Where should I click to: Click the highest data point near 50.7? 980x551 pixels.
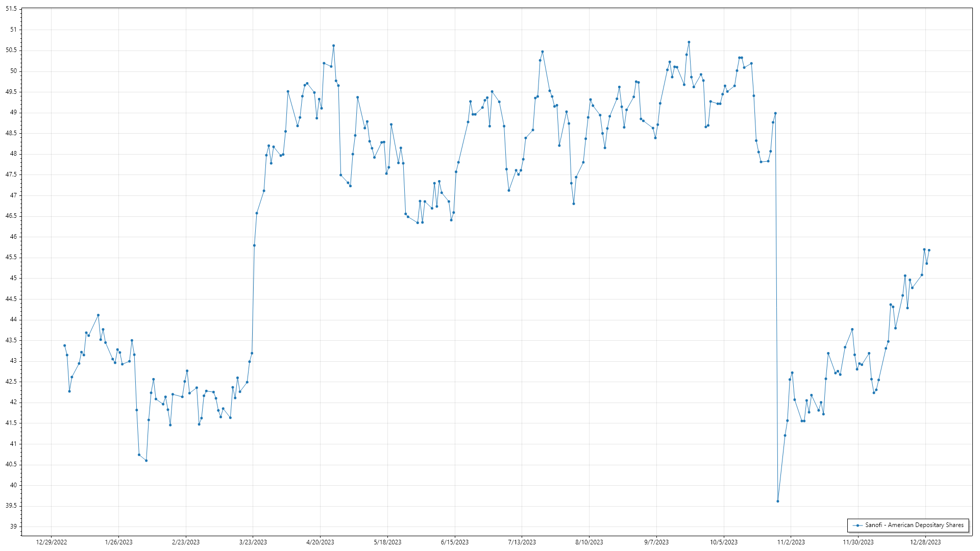pos(689,42)
